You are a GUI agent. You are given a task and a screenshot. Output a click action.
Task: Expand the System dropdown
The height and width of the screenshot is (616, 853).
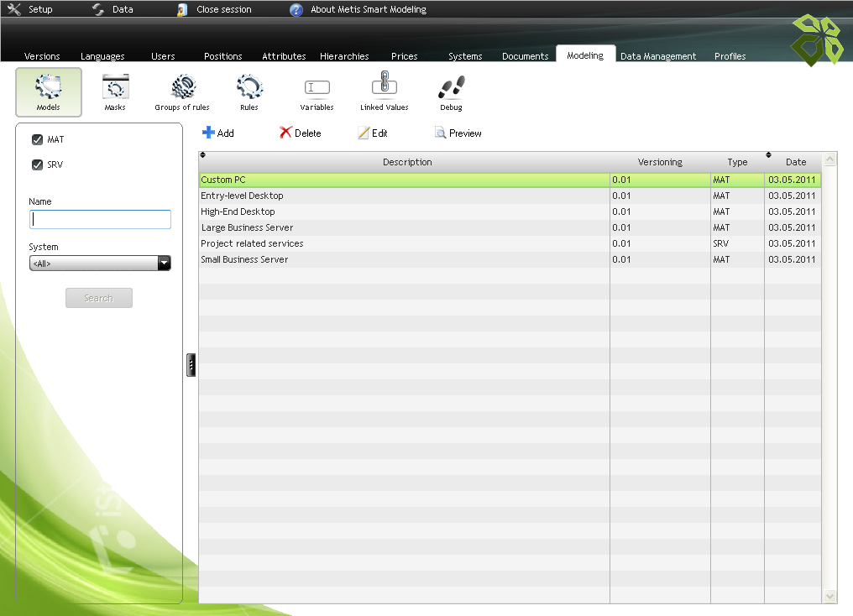click(164, 264)
